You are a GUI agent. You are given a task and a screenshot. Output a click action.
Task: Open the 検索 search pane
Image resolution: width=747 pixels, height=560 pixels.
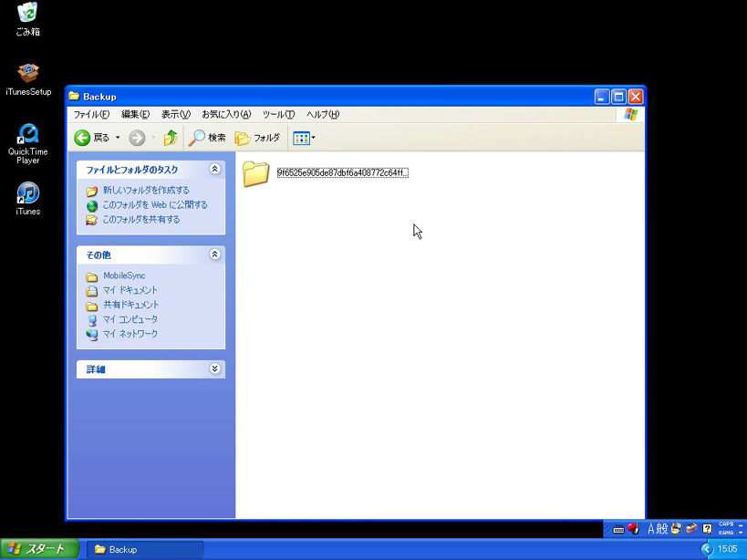(207, 138)
